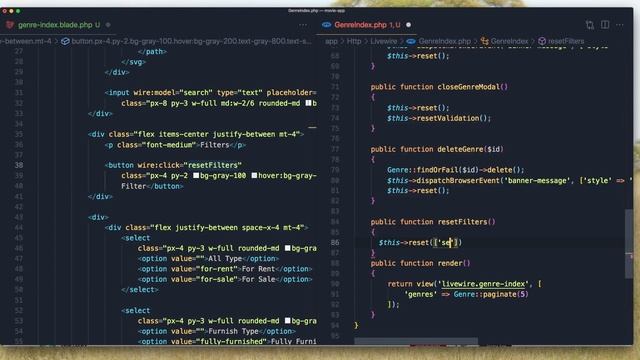Image resolution: width=640 pixels, height=360 pixels.
Task: Click '<p class="font-medium">Filters</p>' line
Action: pyautogui.click(x=175, y=145)
